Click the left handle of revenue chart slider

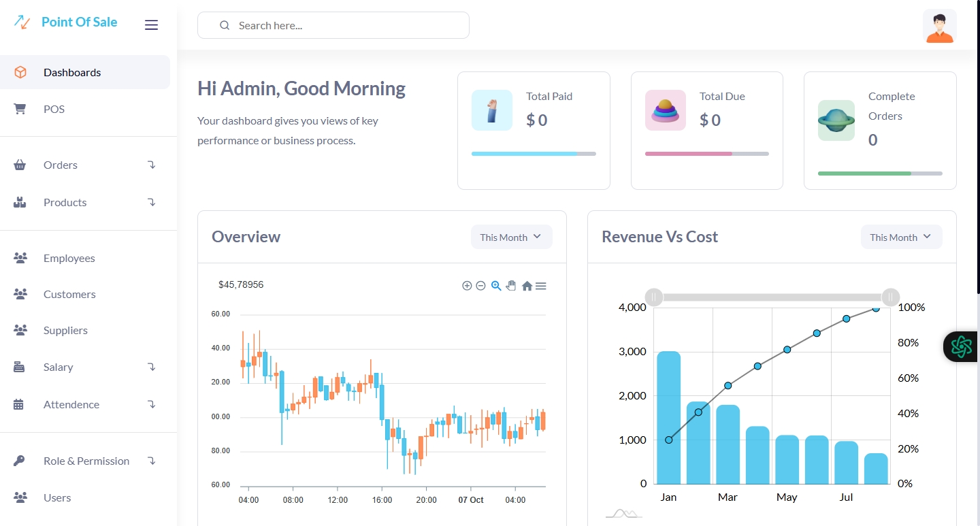tap(653, 297)
